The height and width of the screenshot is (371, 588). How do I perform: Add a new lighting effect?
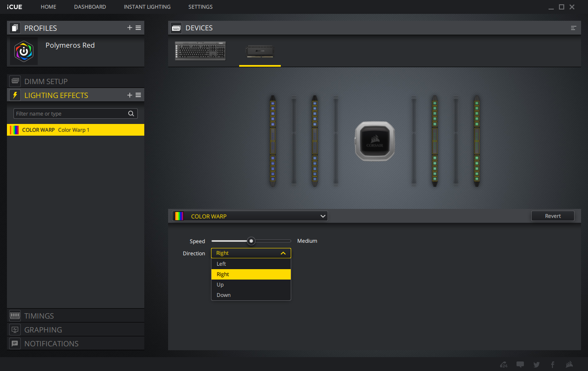(130, 95)
